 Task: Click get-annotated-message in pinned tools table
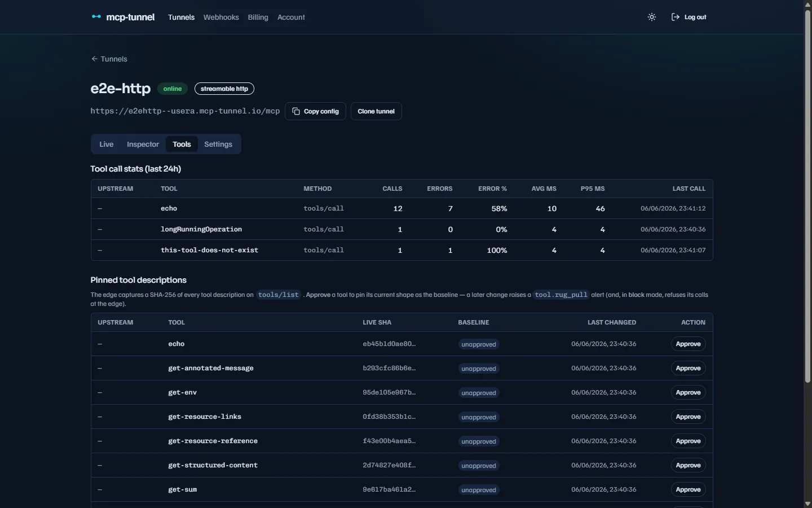tap(211, 368)
